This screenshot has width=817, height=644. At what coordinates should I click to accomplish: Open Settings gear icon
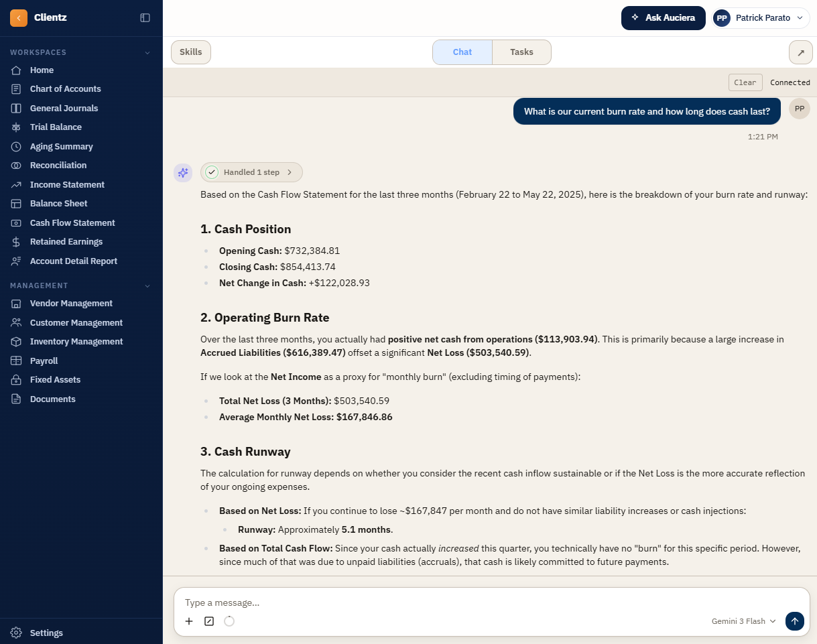(17, 633)
